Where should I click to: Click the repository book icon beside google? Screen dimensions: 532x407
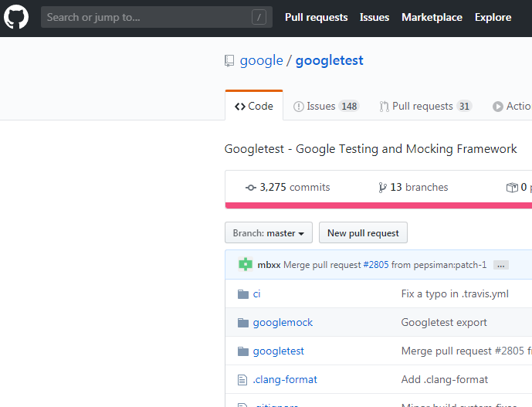229,61
